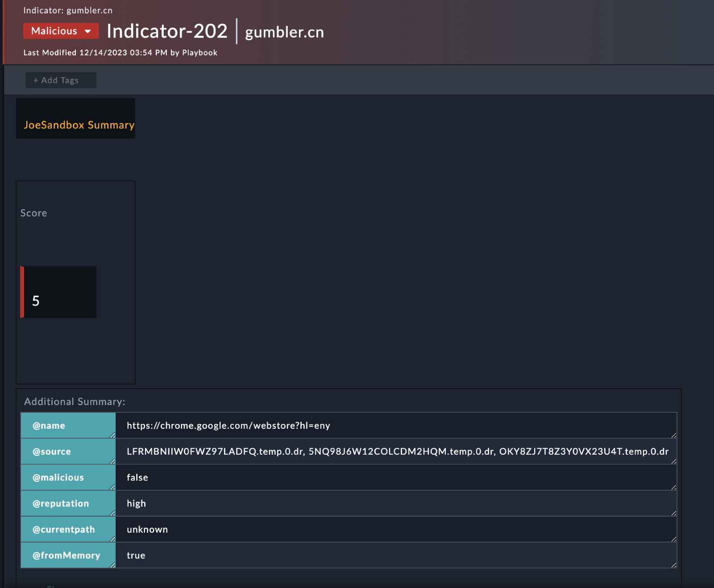Grab resize handle on the @name value field

[x=673, y=435]
